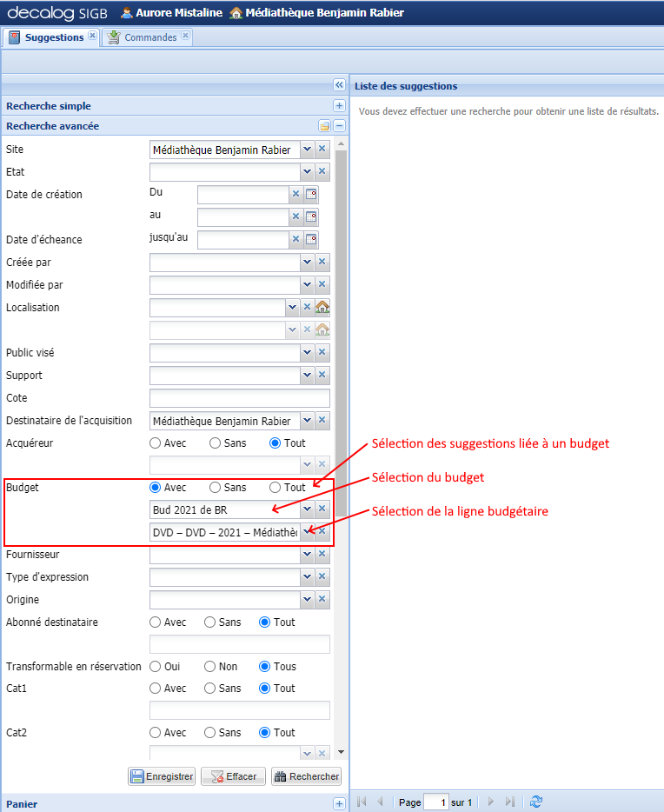The image size is (664, 812).
Task: Open the Support dropdown
Action: click(x=307, y=376)
